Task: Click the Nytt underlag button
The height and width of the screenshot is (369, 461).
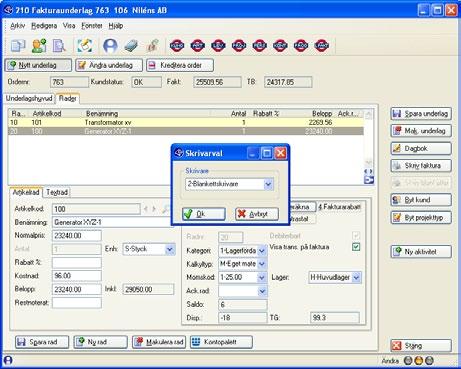Action: point(38,65)
